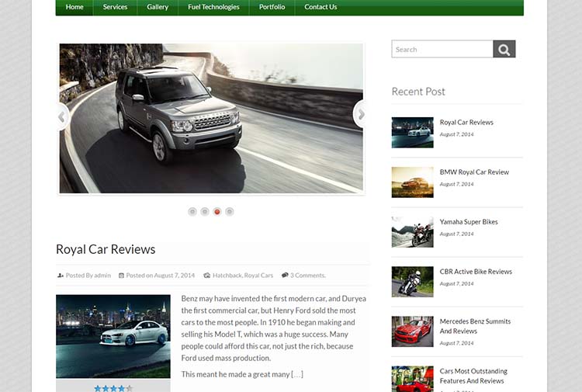The width and height of the screenshot is (582, 392).
Task: Click the August 7, 2014 post date
Action: tap(175, 276)
